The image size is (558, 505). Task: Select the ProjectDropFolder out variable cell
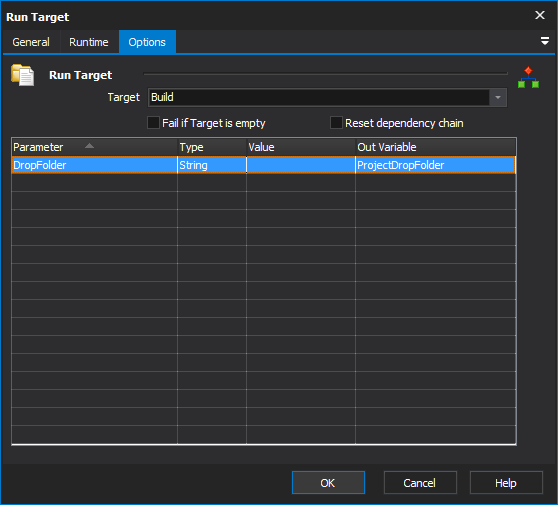pyautogui.click(x=436, y=165)
